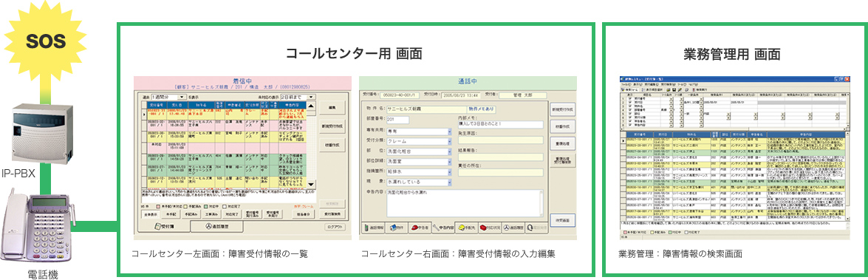This screenshot has width=868, height=280.
Task: Switch to 通話履歴 tab in left list screen
Action: [x=217, y=226]
